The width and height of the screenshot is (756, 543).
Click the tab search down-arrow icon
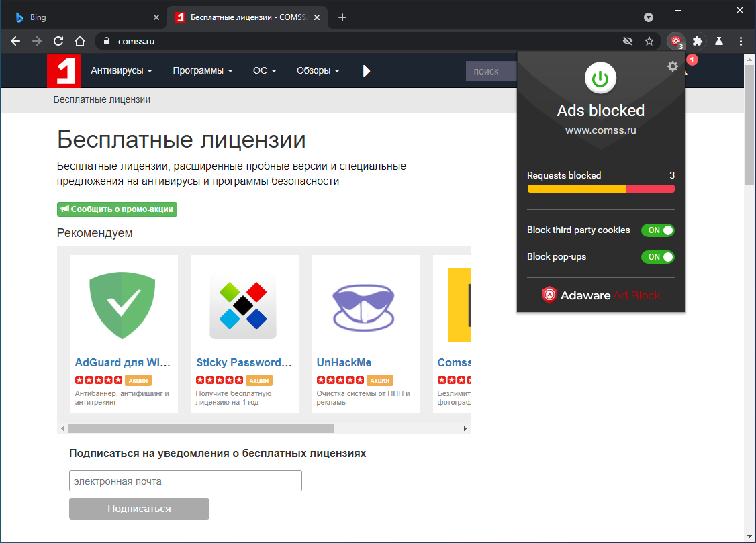[649, 17]
